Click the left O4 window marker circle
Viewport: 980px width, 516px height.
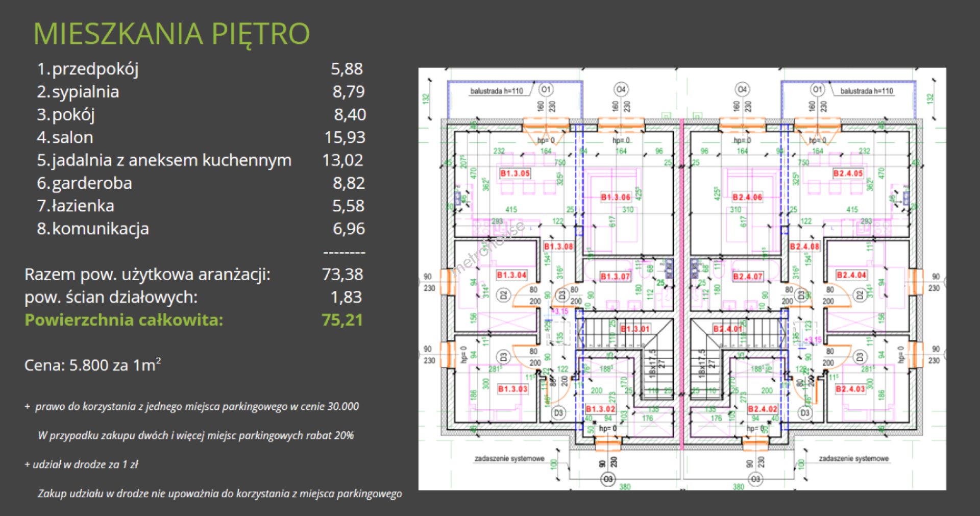(621, 90)
